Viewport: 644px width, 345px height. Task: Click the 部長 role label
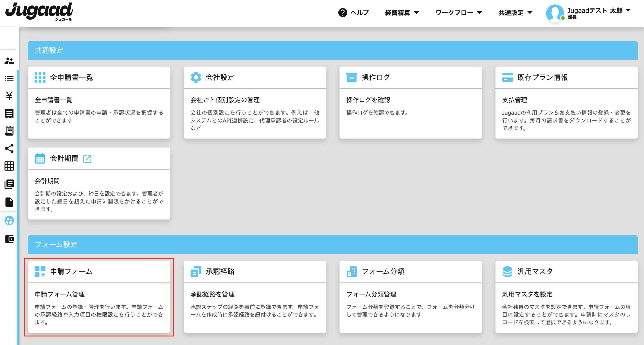572,17
